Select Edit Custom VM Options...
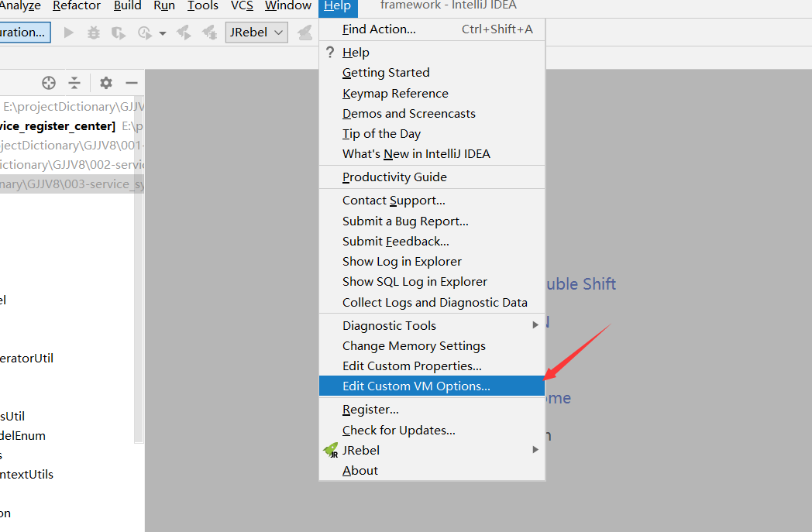The width and height of the screenshot is (812, 532). tap(432, 386)
